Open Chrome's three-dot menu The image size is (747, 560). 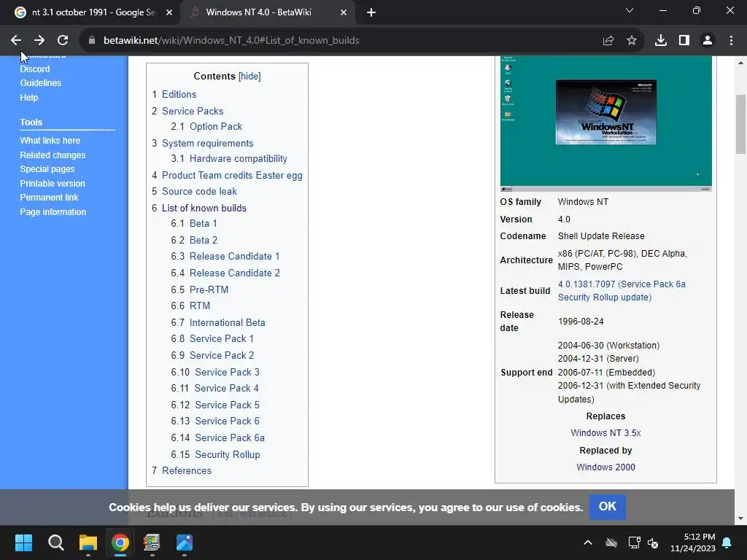pos(731,41)
